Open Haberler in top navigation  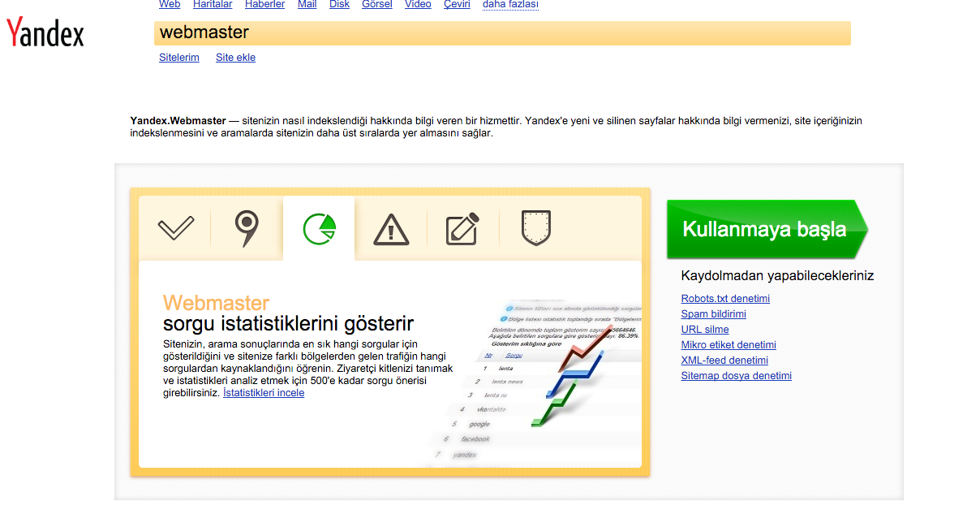pyautogui.click(x=265, y=5)
